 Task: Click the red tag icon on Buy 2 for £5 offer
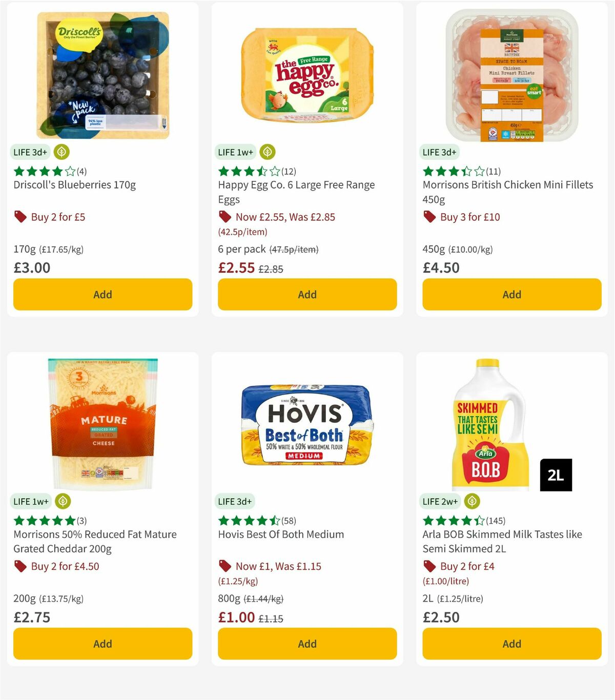coord(20,217)
